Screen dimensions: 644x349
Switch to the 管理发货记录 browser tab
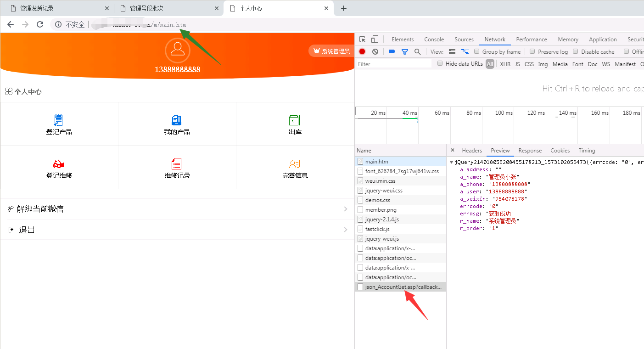pyautogui.click(x=57, y=8)
